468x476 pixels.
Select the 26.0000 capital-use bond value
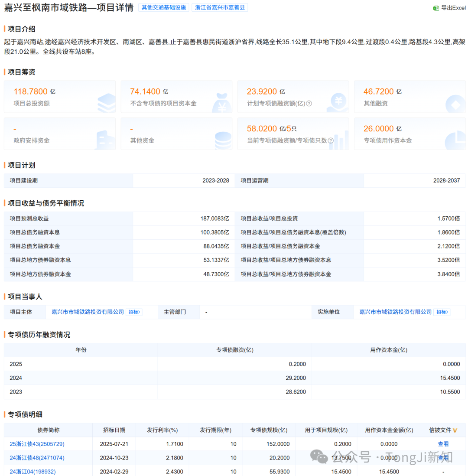coord(378,129)
